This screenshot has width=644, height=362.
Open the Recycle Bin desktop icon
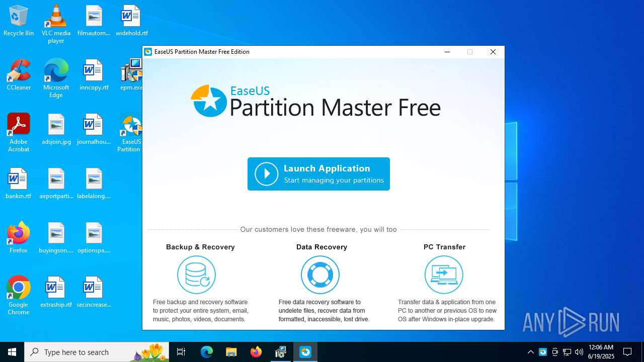click(19, 21)
